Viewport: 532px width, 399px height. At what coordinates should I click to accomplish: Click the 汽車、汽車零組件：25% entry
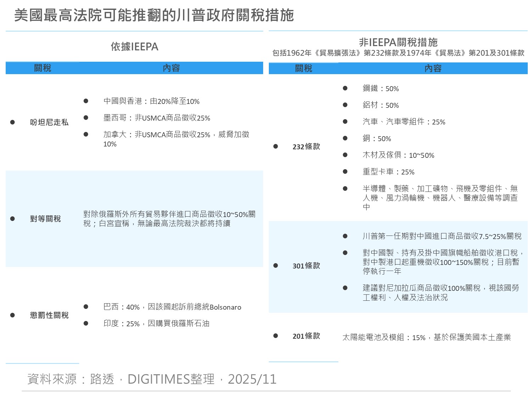[404, 122]
